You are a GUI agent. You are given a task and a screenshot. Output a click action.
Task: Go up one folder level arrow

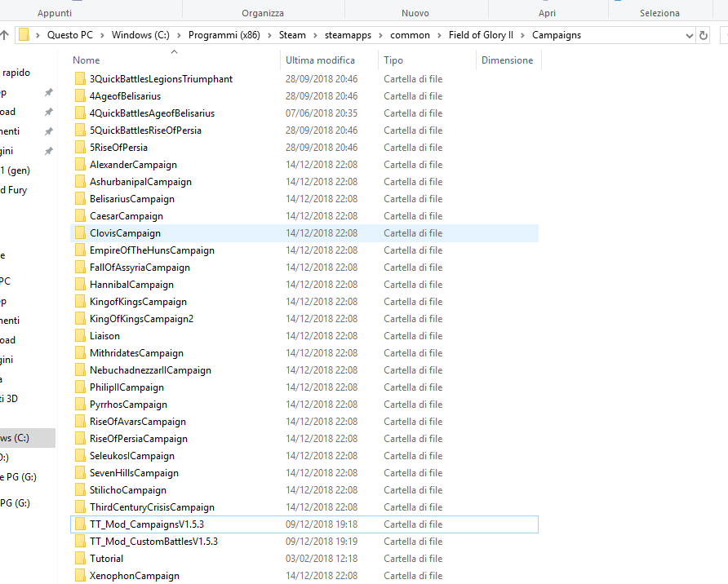point(4,35)
